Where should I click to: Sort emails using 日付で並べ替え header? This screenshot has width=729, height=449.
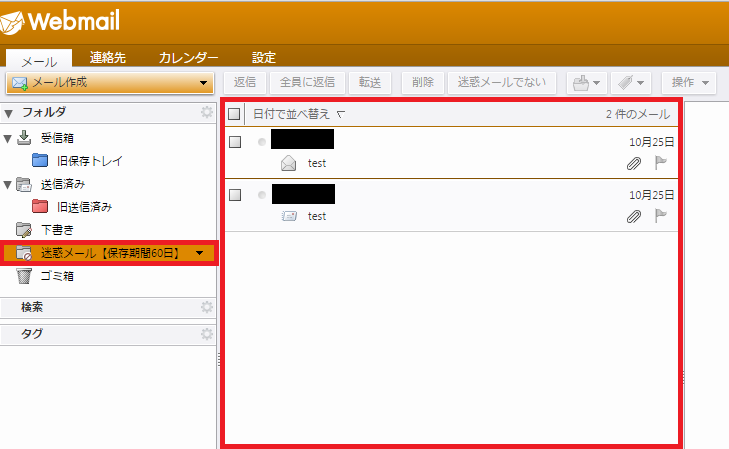(x=291, y=114)
